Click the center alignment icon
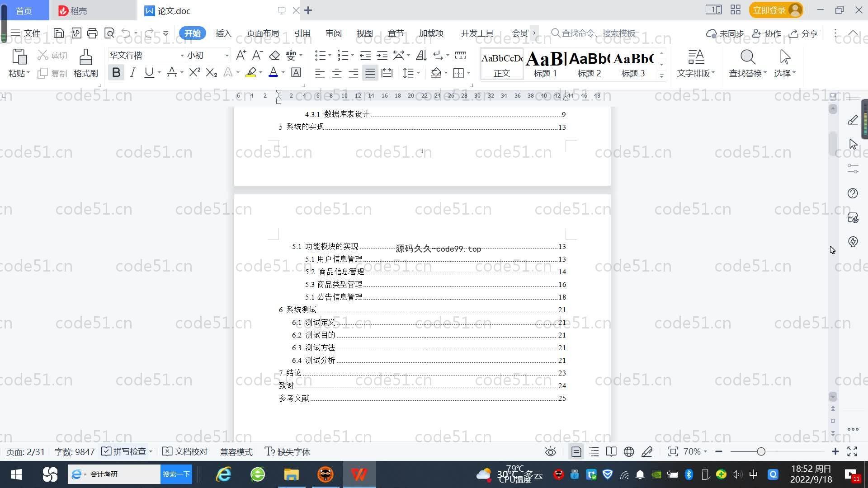The height and width of the screenshot is (488, 868). (x=336, y=73)
